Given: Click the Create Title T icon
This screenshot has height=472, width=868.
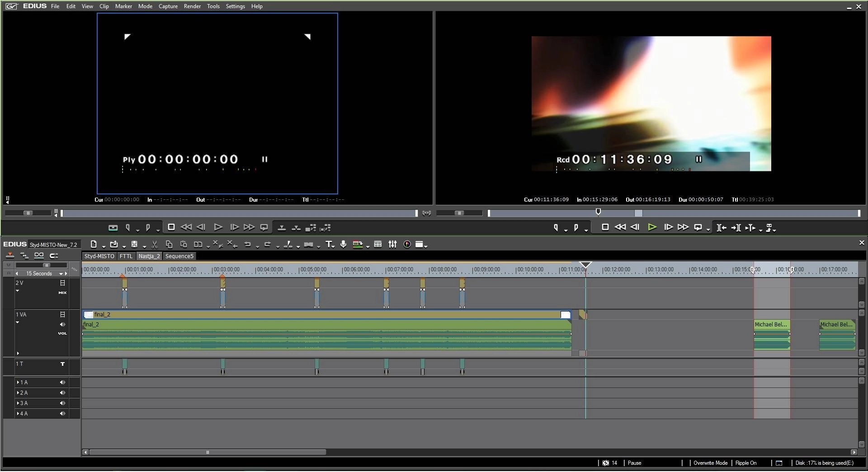Looking at the screenshot, I should (329, 244).
